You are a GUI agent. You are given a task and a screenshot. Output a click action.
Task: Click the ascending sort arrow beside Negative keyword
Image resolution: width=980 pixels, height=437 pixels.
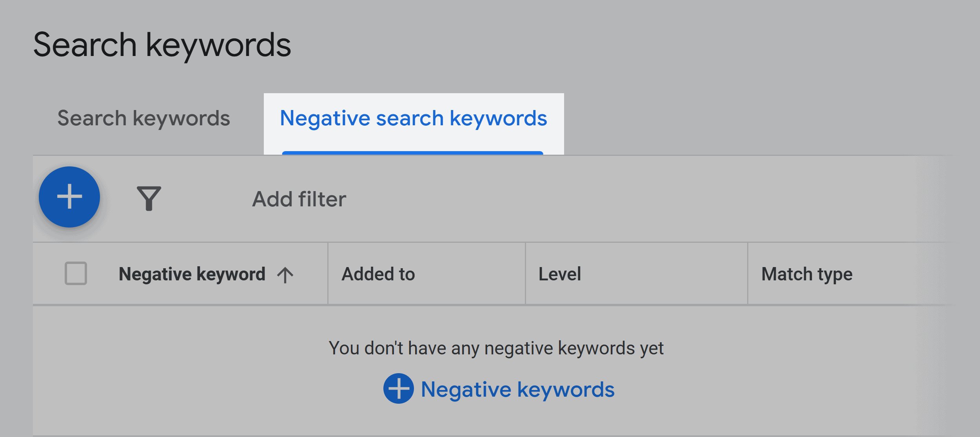pyautogui.click(x=285, y=274)
